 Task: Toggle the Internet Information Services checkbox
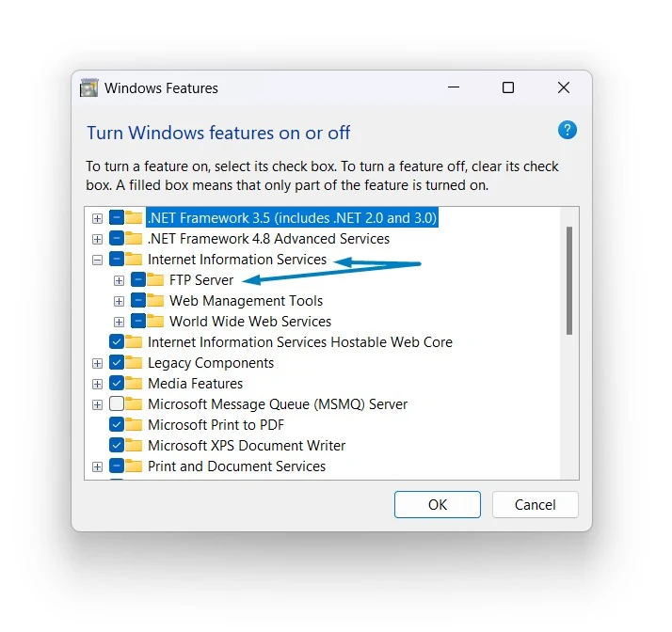pyautogui.click(x=117, y=259)
